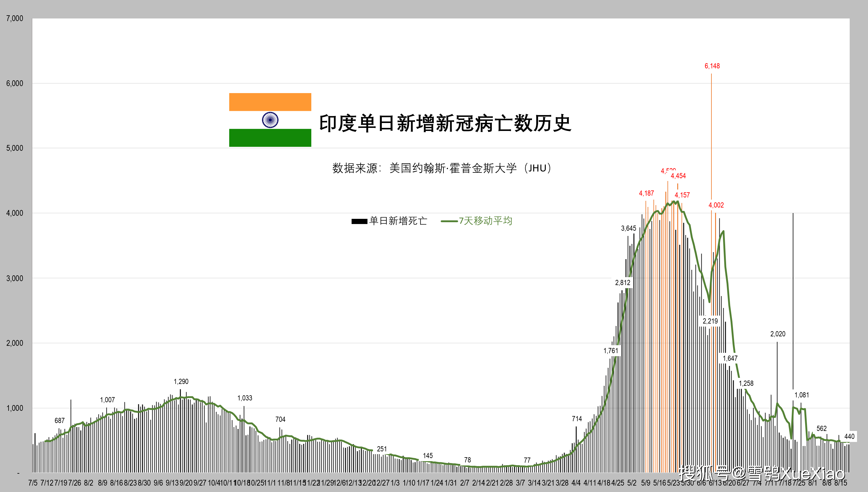This screenshot has width=868, height=492.
Task: Select the legend label 7天移动平均
Action: coord(486,221)
